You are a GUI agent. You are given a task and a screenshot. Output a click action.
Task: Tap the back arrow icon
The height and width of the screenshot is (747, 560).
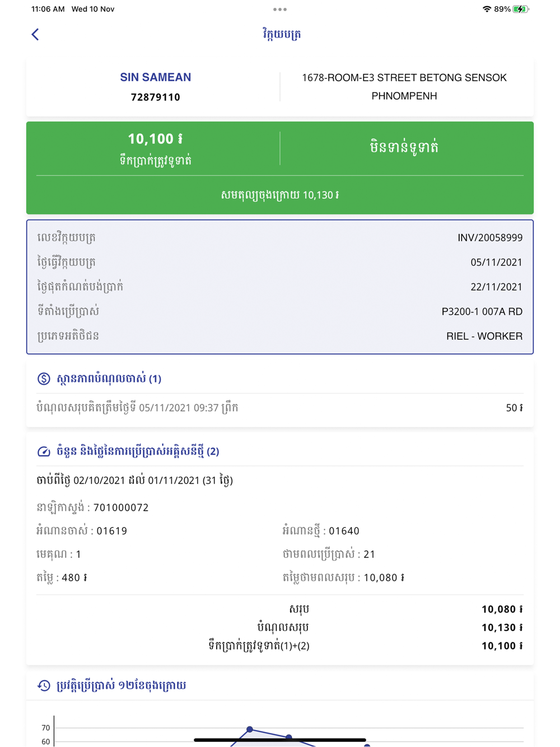(x=35, y=35)
